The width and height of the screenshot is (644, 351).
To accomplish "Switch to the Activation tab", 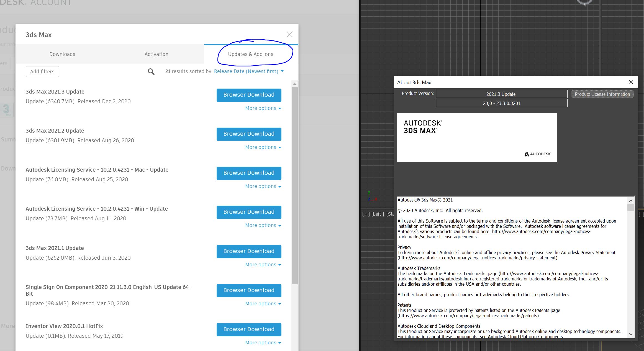I will click(x=157, y=54).
